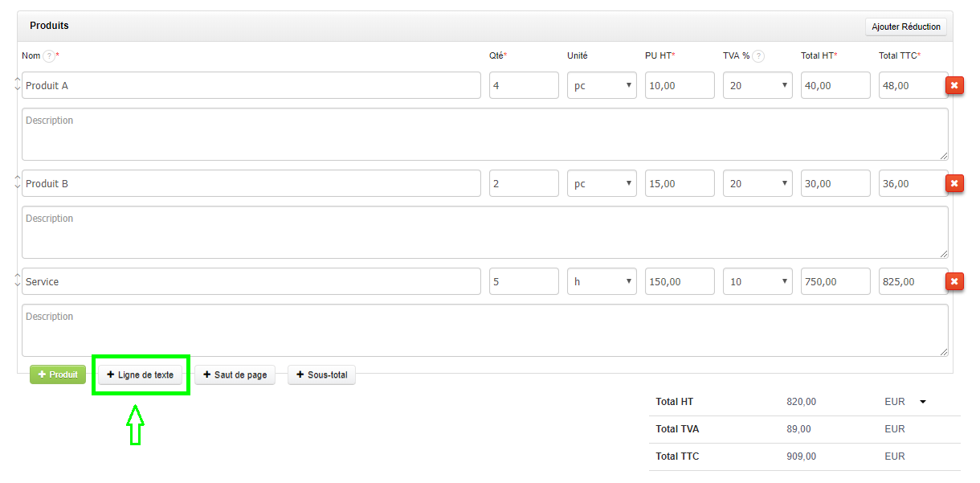Click the PU HT field for Service
This screenshot has width=980, height=483.
point(680,282)
